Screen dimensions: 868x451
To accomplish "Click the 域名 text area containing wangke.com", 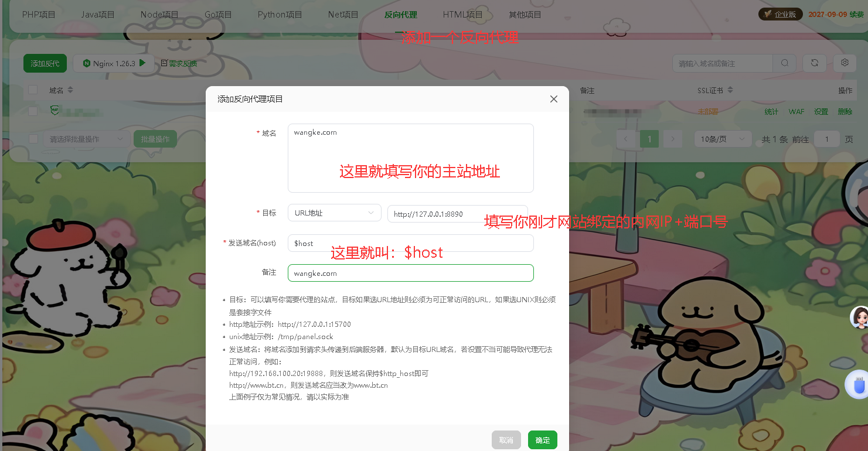I will click(x=411, y=158).
